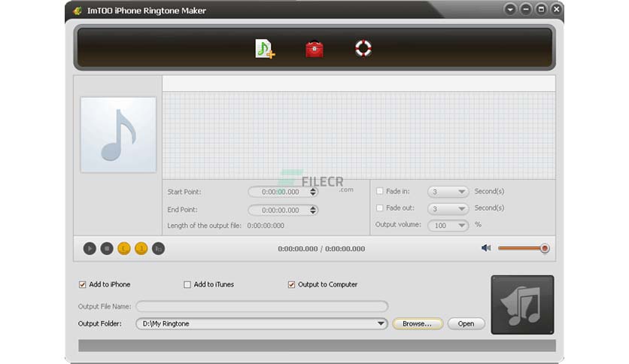Click the Start Point stepper arrows
The width and height of the screenshot is (629, 364).
click(x=313, y=192)
